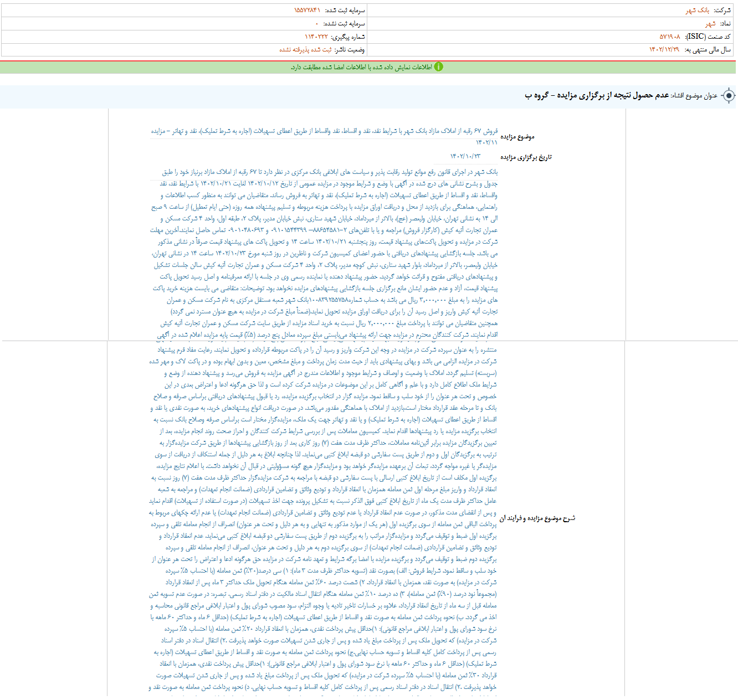The height and width of the screenshot is (700, 738).
Task: Click the 'تاریخ برگزاری مزایده' field label
Action: pyautogui.click(x=526, y=157)
